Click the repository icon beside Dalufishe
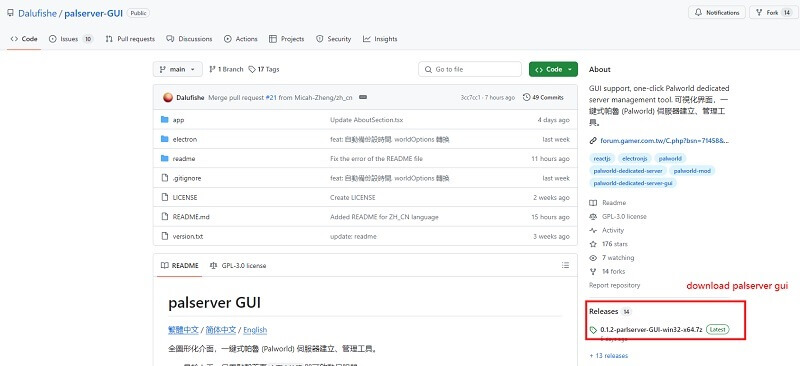 (11, 13)
